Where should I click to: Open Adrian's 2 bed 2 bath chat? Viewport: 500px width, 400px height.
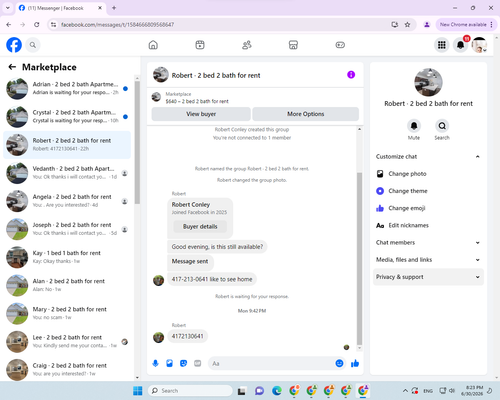[67, 88]
